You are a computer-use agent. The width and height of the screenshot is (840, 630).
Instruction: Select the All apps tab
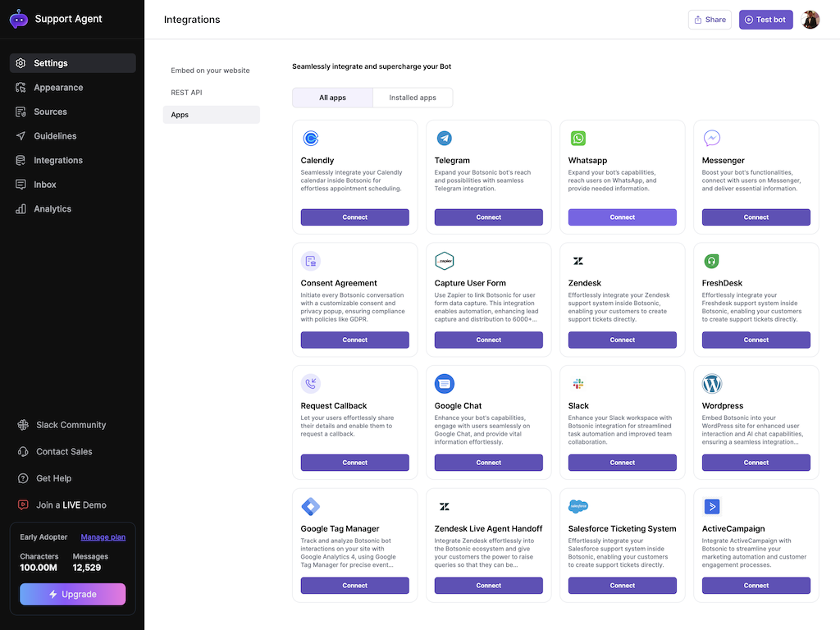(332, 98)
